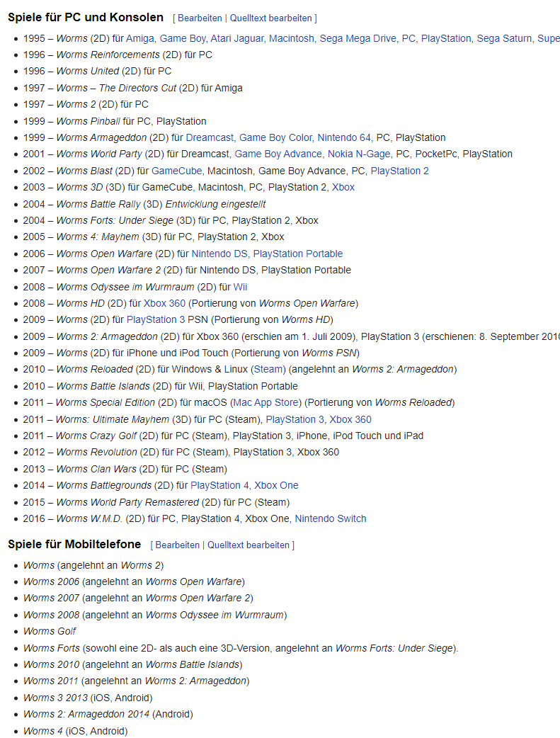Open the Nintendo 64 link
560x738 pixels.
[x=344, y=137]
